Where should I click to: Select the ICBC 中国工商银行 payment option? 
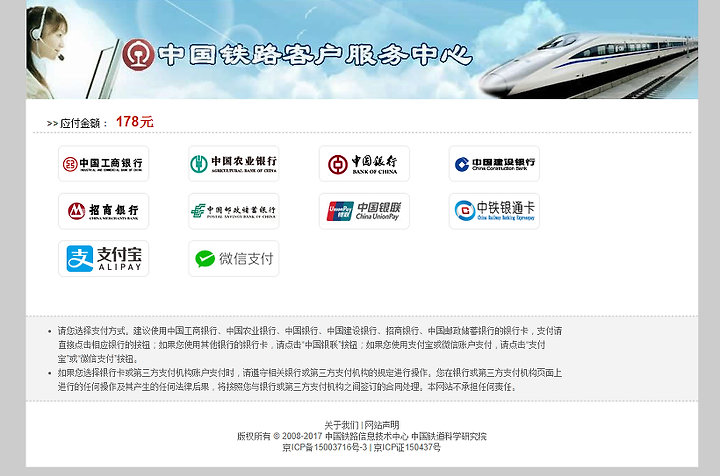[103, 163]
